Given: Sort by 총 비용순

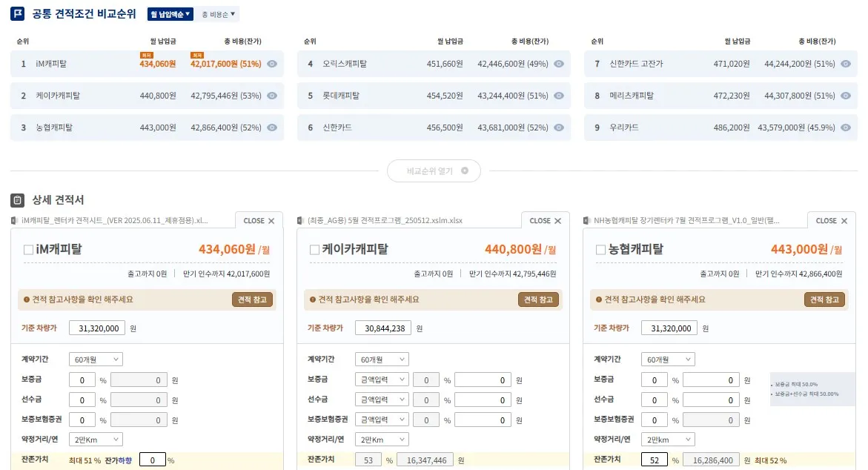Looking at the screenshot, I should pyautogui.click(x=218, y=14).
